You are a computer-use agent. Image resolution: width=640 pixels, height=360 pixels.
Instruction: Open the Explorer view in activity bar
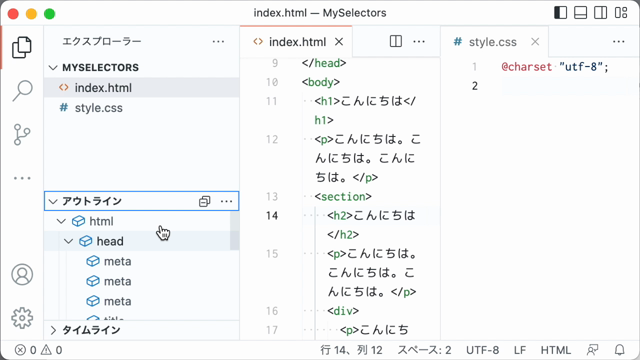[22, 47]
